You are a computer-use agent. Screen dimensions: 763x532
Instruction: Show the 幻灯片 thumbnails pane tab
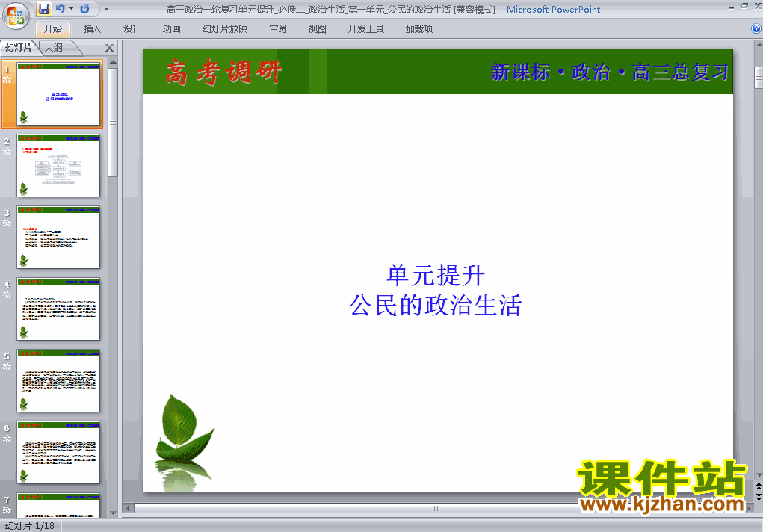click(x=19, y=47)
